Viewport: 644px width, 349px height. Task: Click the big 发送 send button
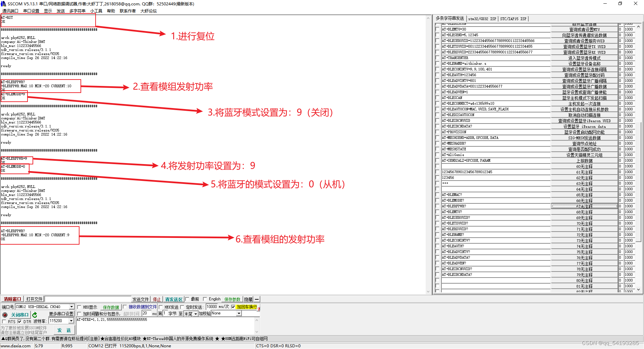64,330
